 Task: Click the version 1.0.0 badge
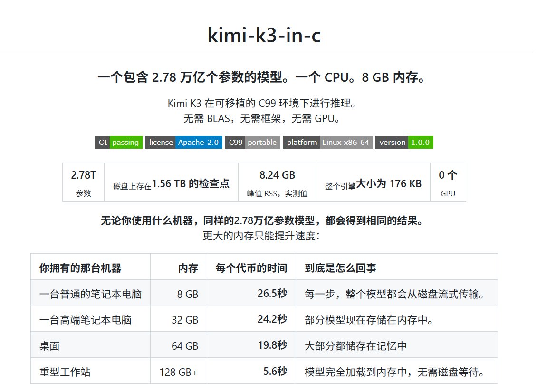(x=404, y=143)
